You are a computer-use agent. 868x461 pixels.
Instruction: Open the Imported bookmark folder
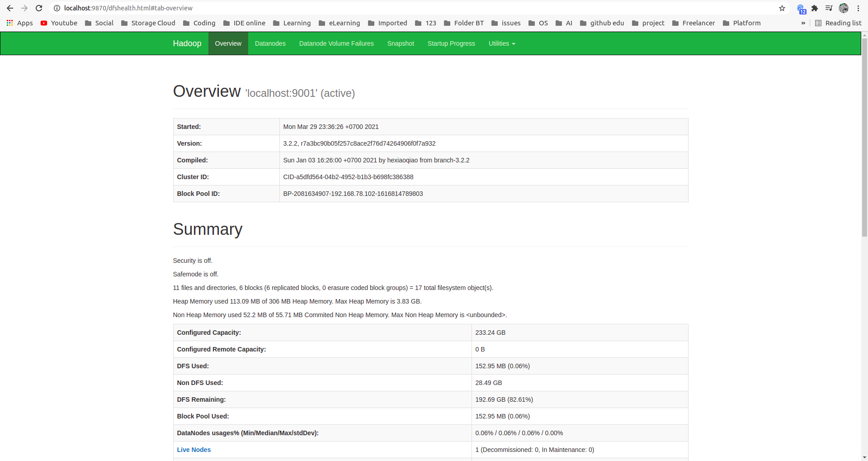tap(388, 23)
